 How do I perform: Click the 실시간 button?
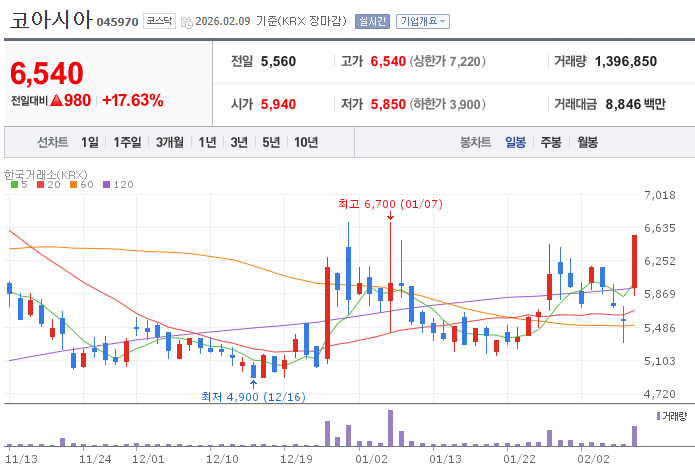click(x=372, y=21)
